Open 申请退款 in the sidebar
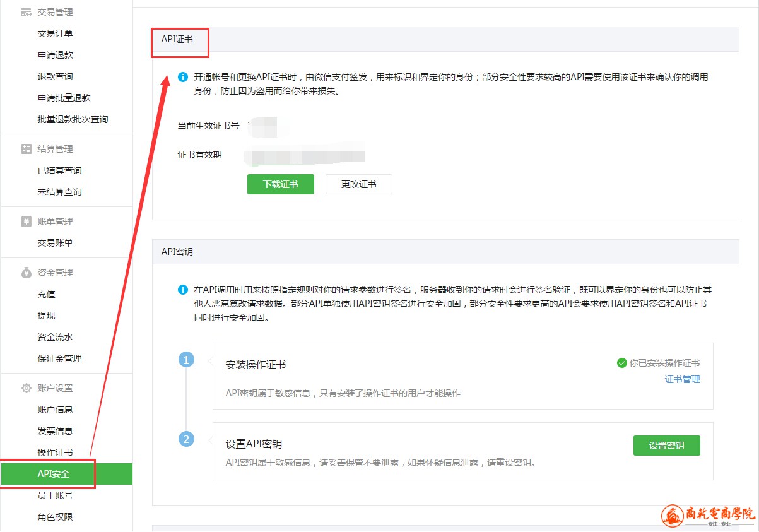Image resolution: width=759 pixels, height=532 pixels. pyautogui.click(x=55, y=55)
